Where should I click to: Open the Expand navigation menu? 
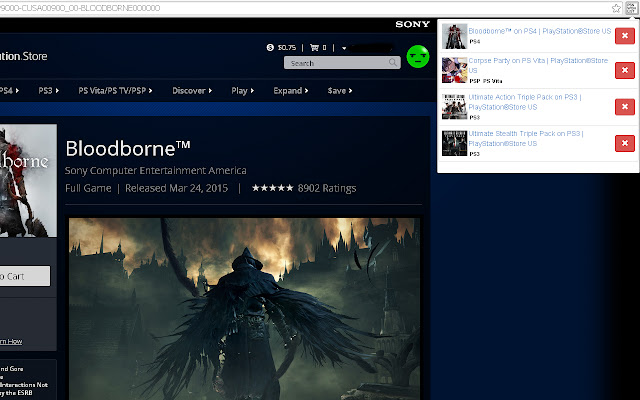[290, 90]
